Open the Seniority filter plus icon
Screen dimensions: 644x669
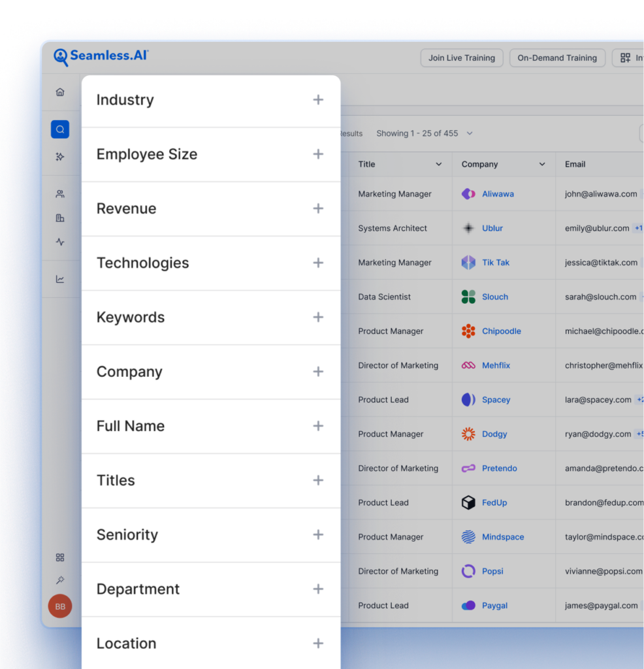pyautogui.click(x=318, y=534)
